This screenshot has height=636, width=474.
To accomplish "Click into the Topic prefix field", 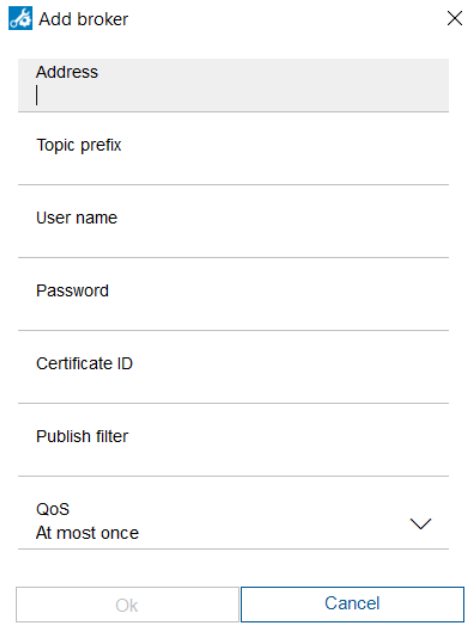I will coord(233,158).
